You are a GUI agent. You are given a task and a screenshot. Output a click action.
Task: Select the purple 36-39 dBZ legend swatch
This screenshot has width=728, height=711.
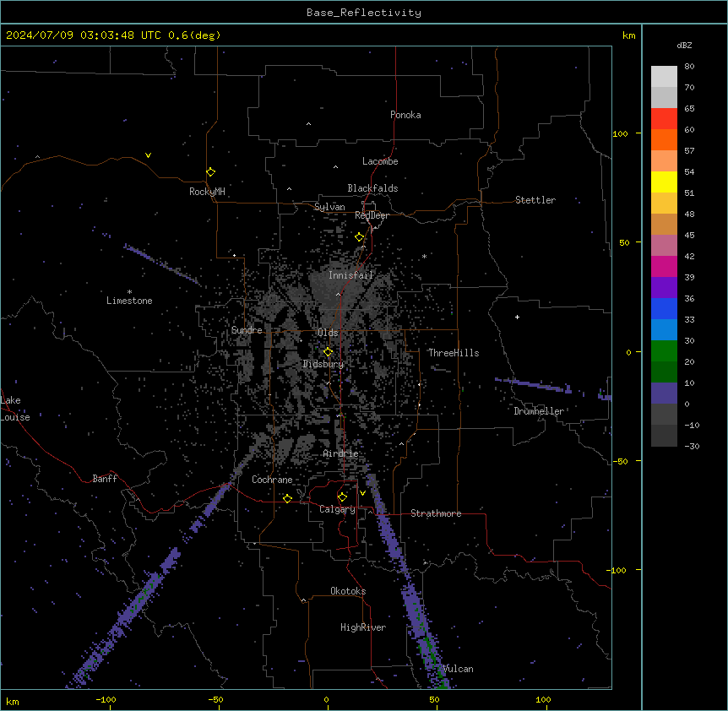[x=664, y=287]
